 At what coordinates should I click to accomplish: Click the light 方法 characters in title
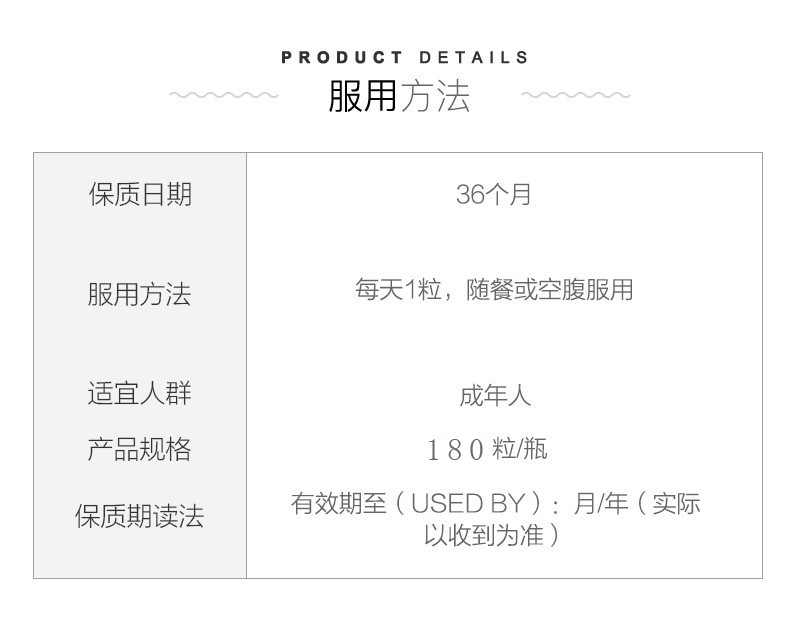[435, 96]
